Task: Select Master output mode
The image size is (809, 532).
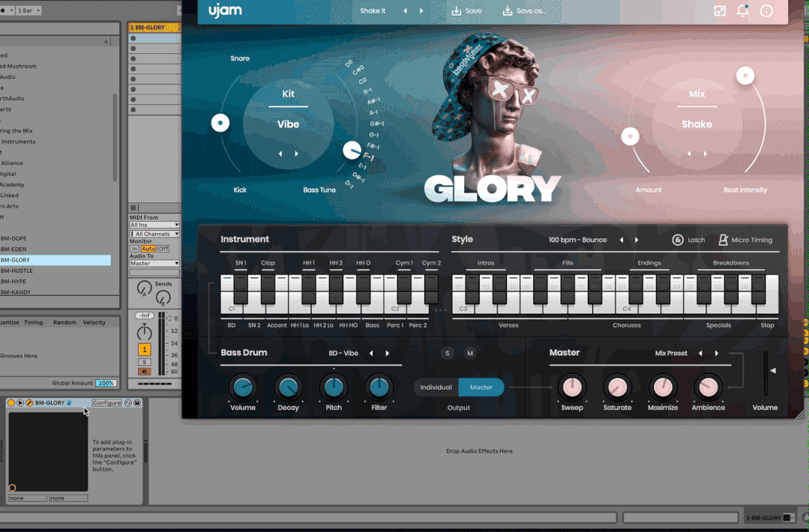Action: pyautogui.click(x=481, y=387)
